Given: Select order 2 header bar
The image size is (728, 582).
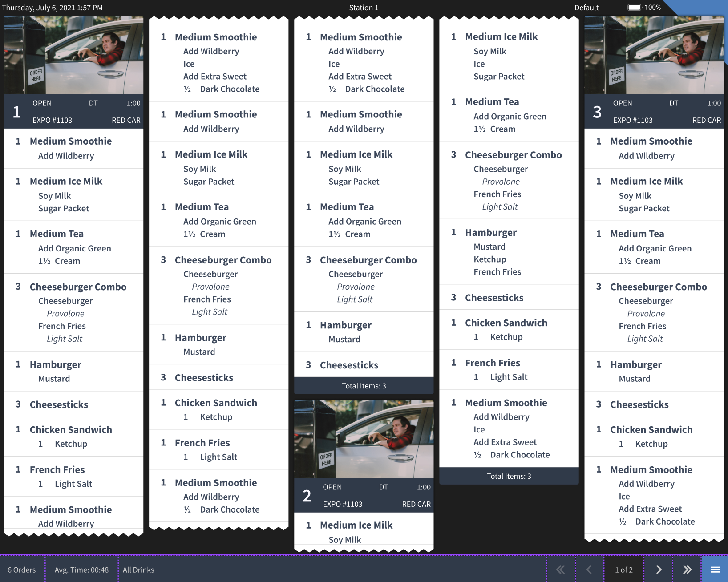Looking at the screenshot, I should click(x=364, y=495).
